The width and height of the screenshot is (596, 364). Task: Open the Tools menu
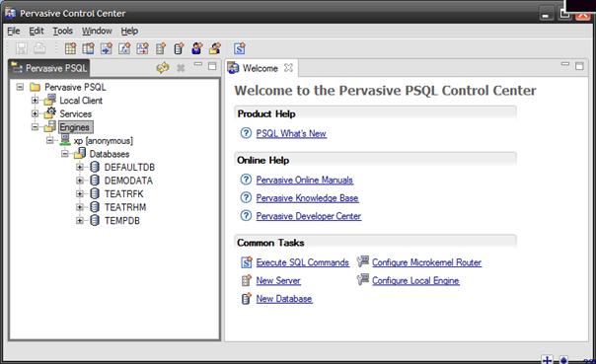point(63,31)
